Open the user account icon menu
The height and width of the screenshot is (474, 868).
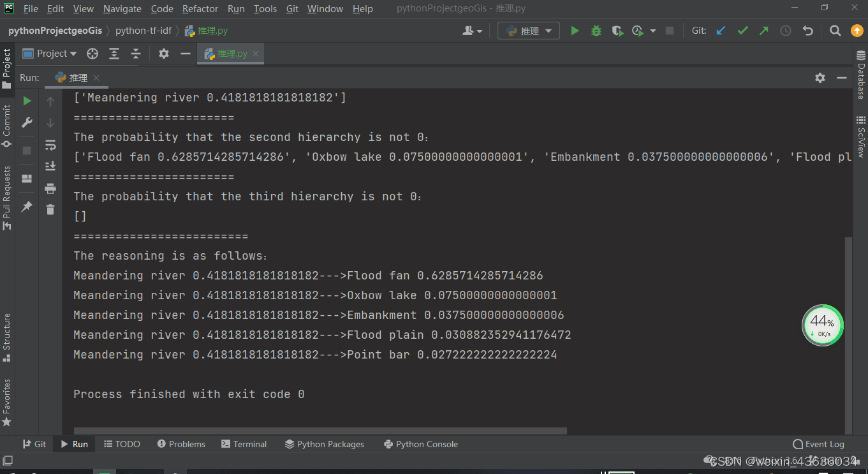click(473, 31)
